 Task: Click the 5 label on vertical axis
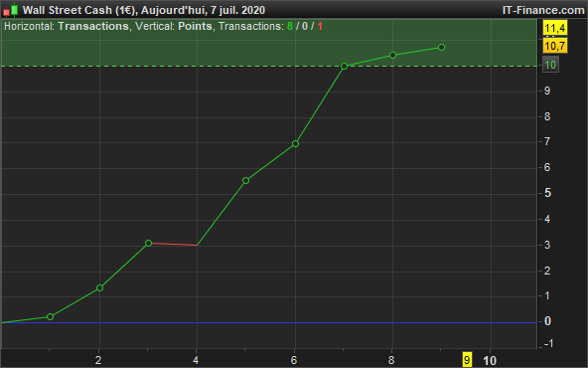click(x=548, y=193)
